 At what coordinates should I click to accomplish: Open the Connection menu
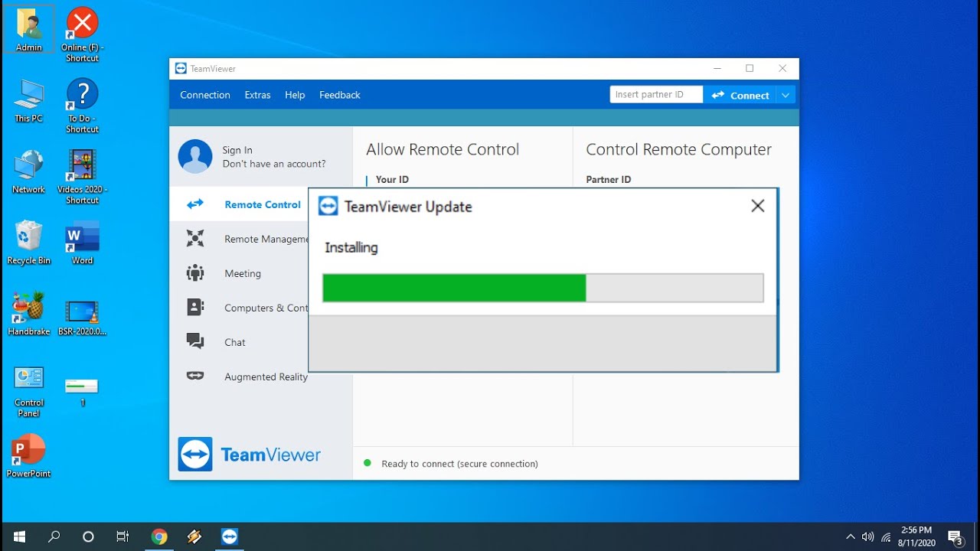click(x=205, y=95)
